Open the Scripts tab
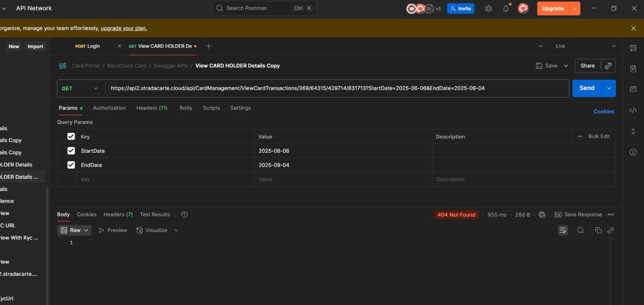This screenshot has width=644, height=305. pos(211,108)
